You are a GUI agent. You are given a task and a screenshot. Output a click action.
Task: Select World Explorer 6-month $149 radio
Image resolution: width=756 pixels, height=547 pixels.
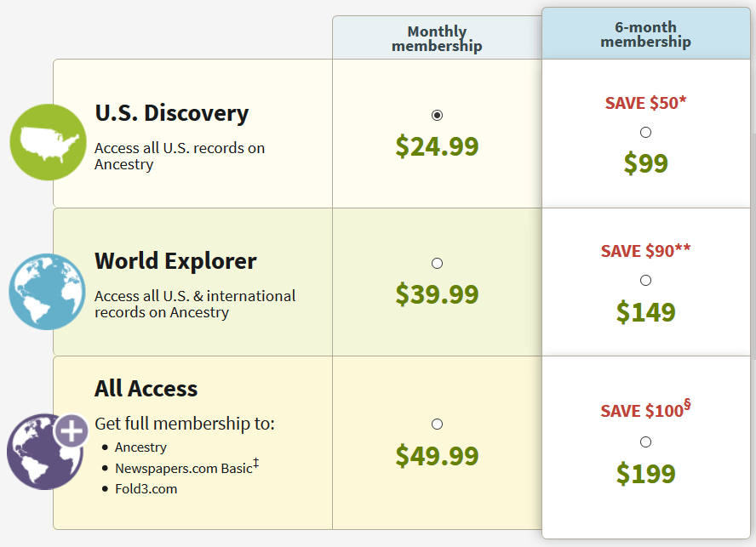coord(645,280)
